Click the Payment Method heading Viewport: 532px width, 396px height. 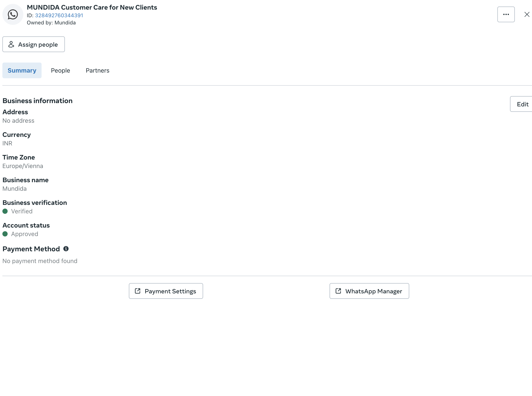31,249
